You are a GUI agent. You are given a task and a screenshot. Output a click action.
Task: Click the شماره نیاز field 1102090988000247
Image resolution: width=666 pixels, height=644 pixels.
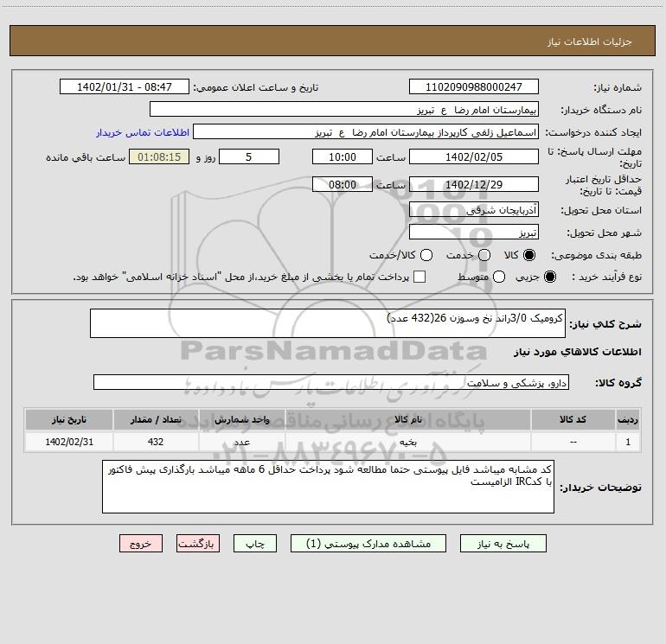click(x=474, y=86)
